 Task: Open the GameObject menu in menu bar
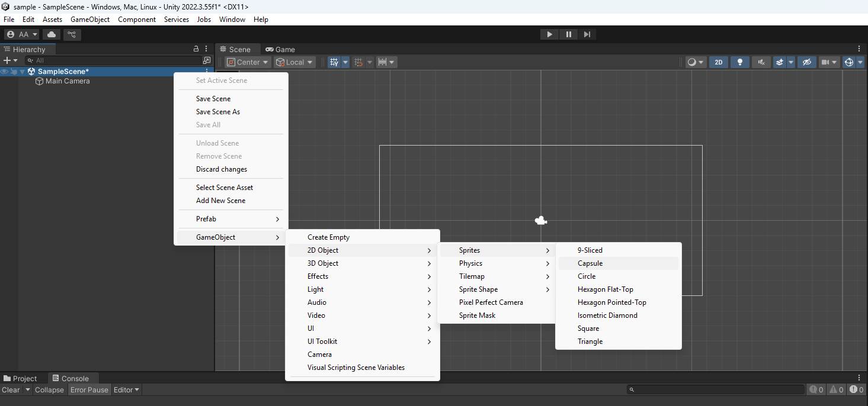[x=90, y=20]
